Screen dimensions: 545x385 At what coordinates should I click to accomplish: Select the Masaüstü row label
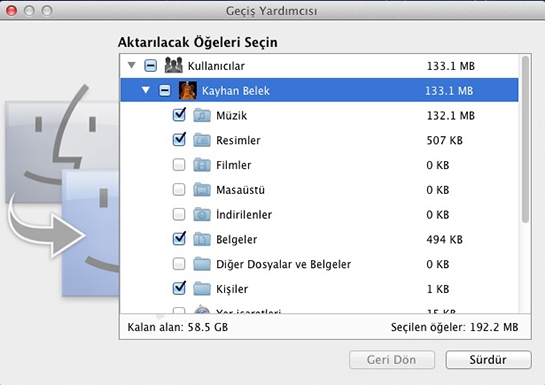[240, 190]
